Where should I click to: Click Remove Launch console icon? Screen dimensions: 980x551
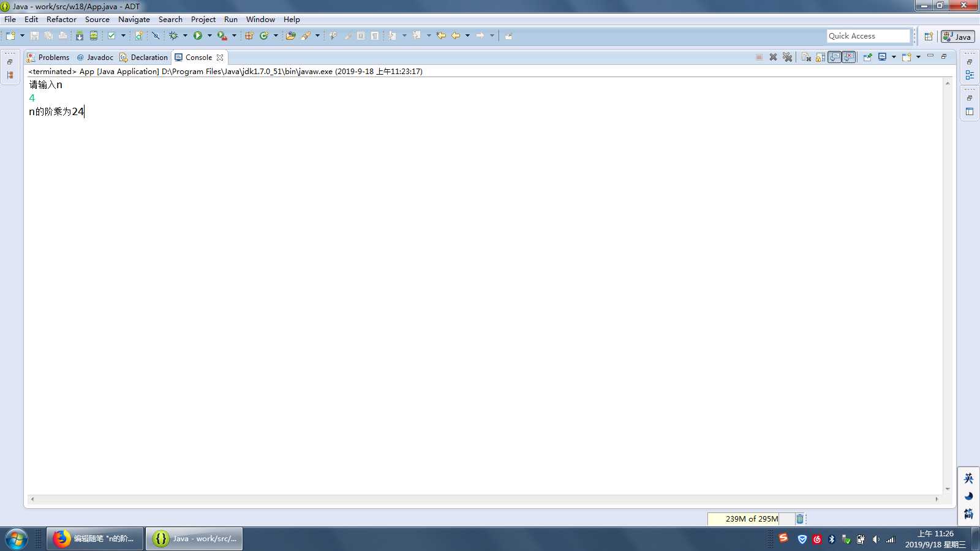(773, 57)
